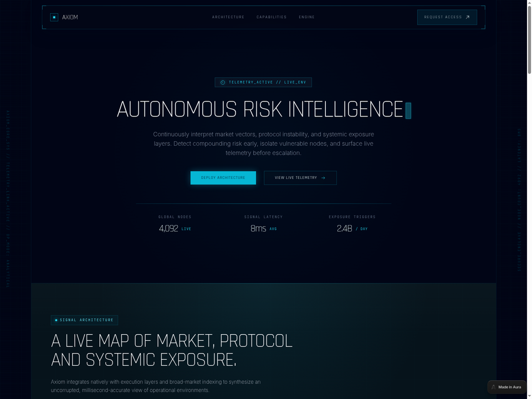
Task: Click the 2.4B exposure triggers value
Action: [x=344, y=229]
